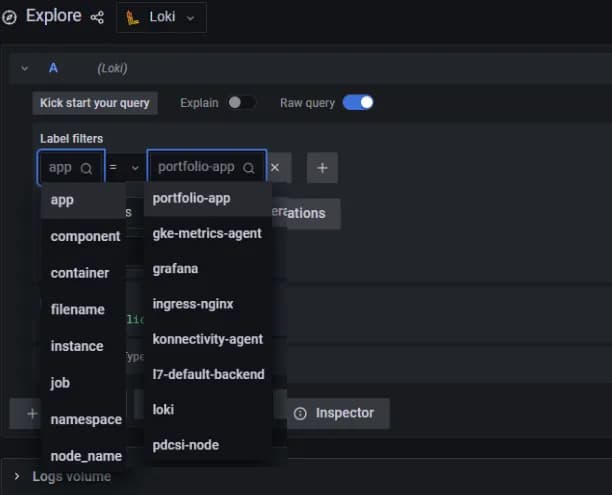Select job from the label list
612x495 pixels.
click(83, 383)
